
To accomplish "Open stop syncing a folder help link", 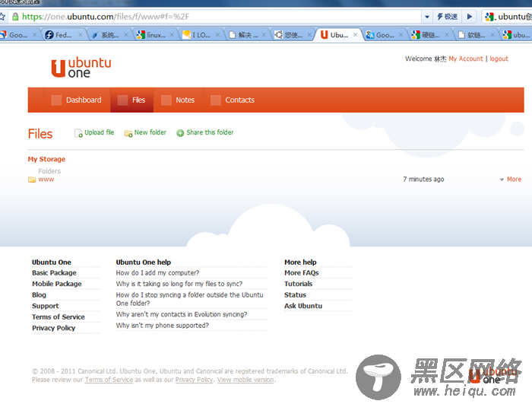I will [190, 299].
